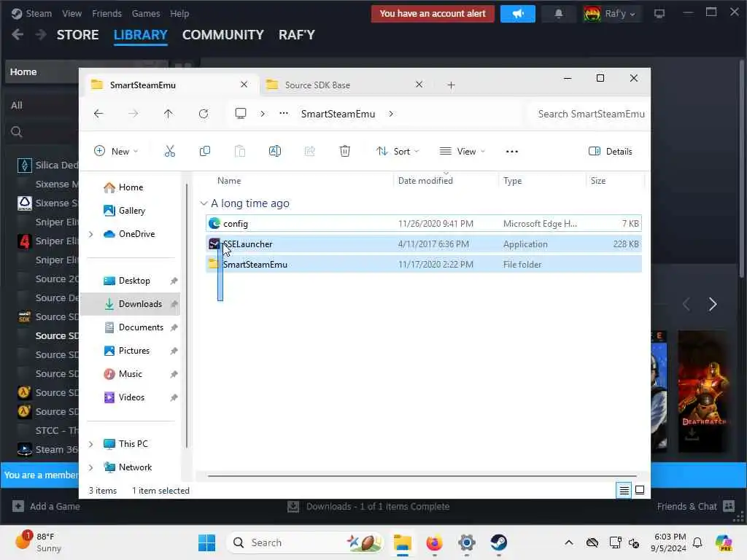
Task: Open Steam announcements megaphone button
Action: (518, 14)
